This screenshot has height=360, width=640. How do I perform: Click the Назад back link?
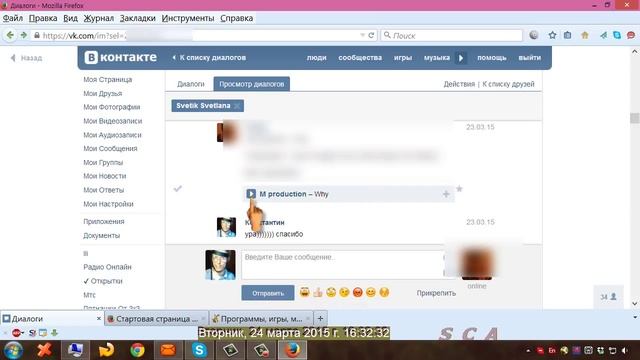tap(26, 58)
